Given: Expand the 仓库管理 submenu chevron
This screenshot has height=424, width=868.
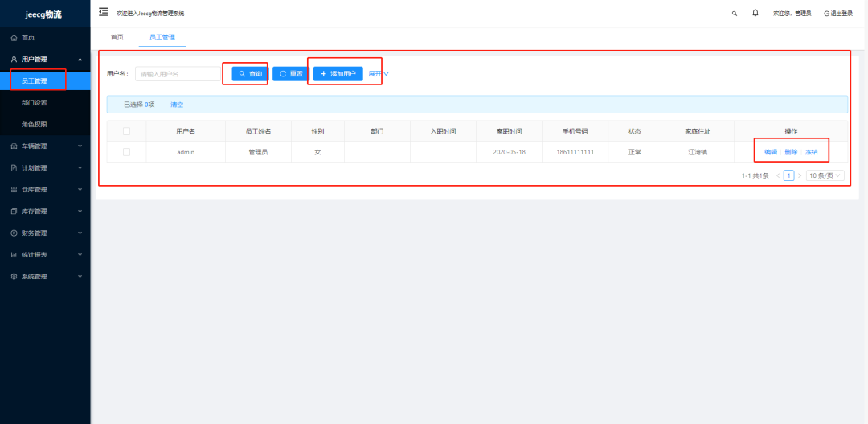Looking at the screenshot, I should coord(80,190).
